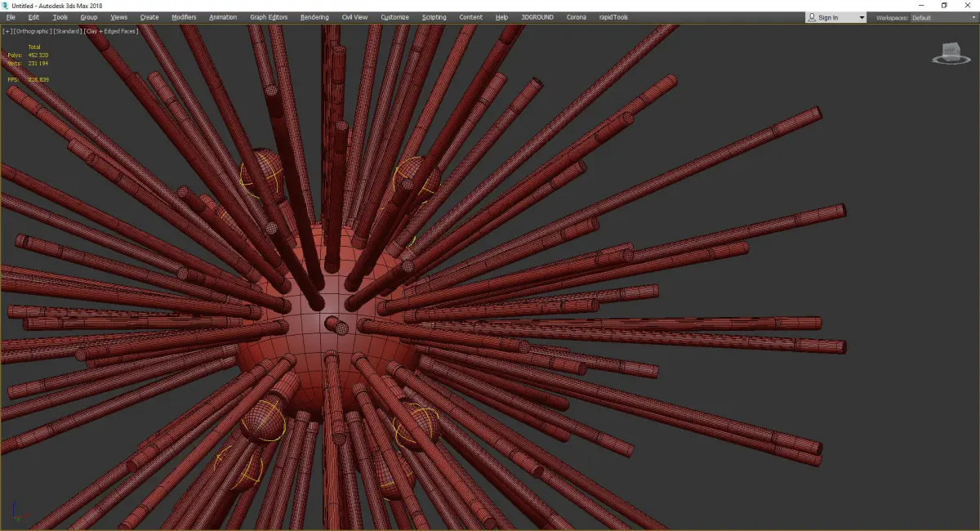Open the Content menu

tap(470, 17)
